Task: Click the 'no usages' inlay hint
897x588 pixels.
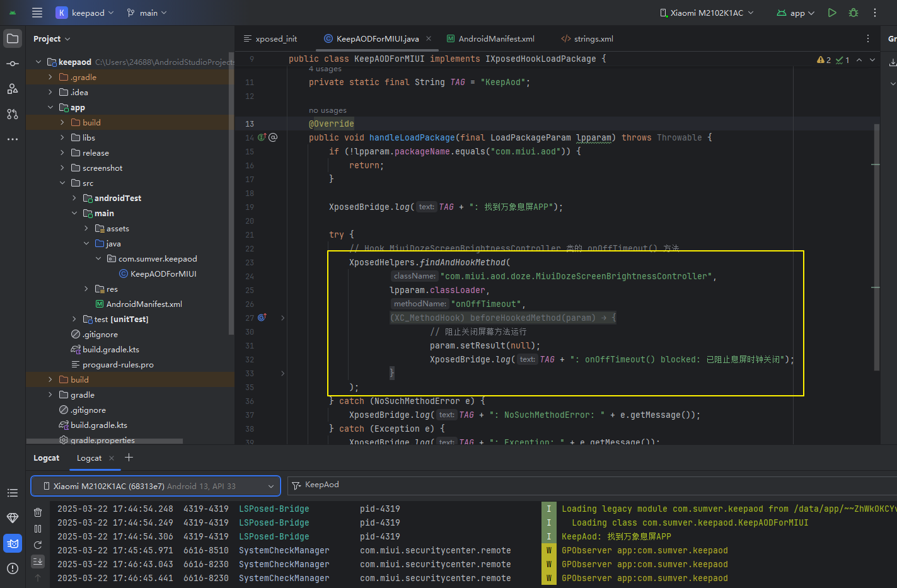Action: click(328, 110)
